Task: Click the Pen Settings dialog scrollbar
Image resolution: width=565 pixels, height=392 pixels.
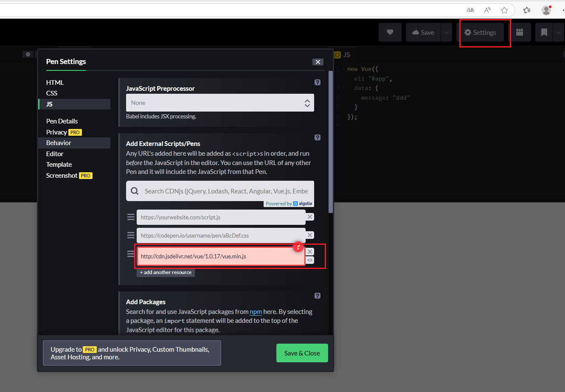Action: (331, 142)
